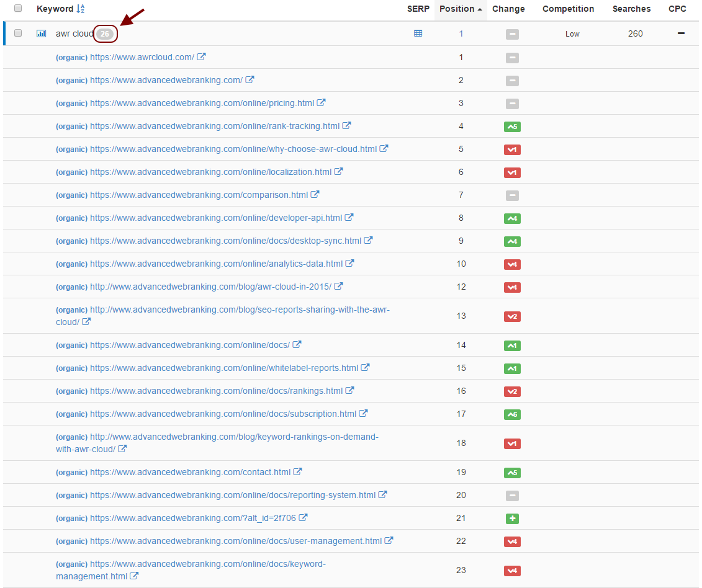
Task: Open external link icon for awrcloud.com
Action: click(x=202, y=57)
